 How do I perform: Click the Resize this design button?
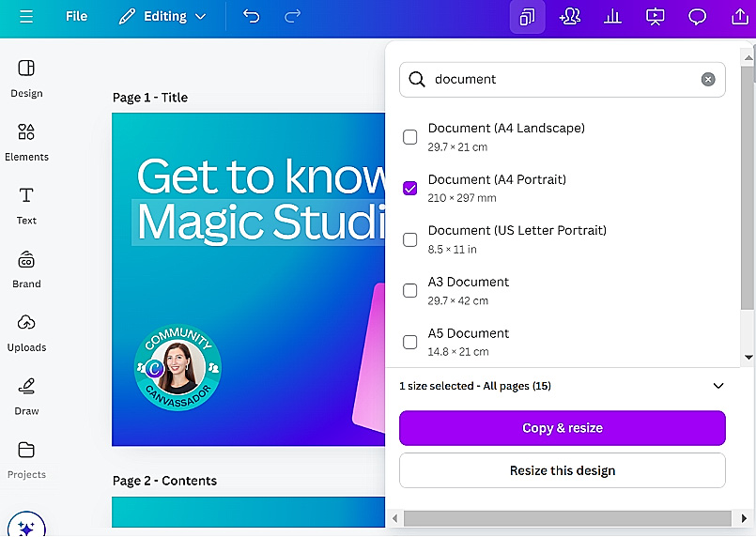pos(563,470)
